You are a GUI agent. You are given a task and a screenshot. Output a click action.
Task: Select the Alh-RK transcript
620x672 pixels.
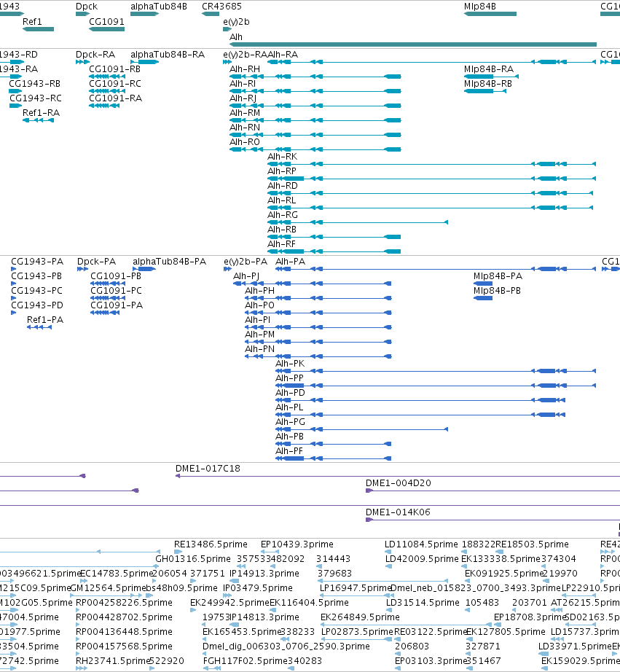(x=431, y=164)
